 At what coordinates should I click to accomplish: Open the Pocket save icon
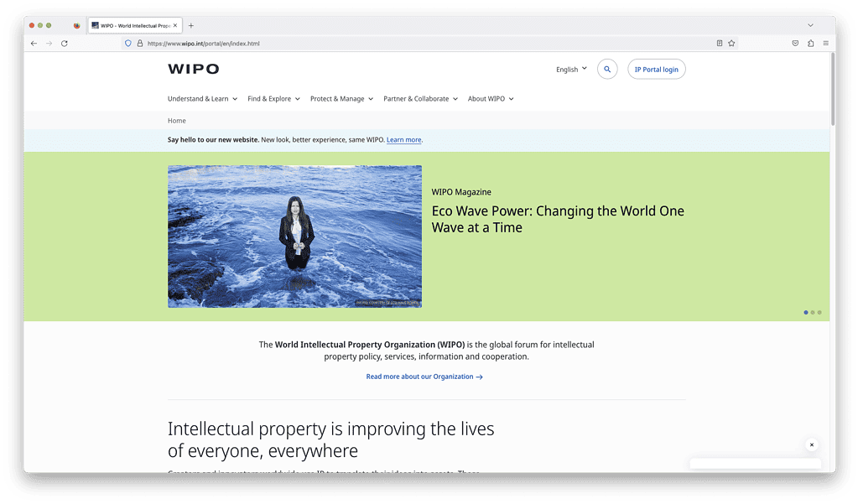click(x=796, y=44)
